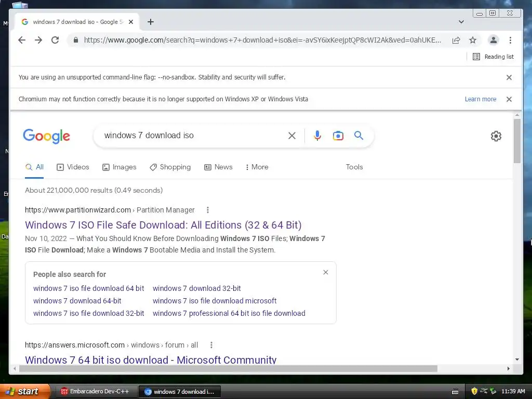Image resolution: width=532 pixels, height=399 pixels.
Task: Search windows 7 download 32-bit suggestion
Action: pyautogui.click(x=197, y=288)
